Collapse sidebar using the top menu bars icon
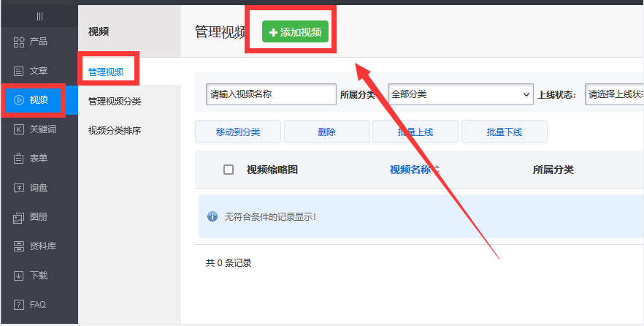Image resolution: width=644 pixels, height=326 pixels. pos(39,16)
